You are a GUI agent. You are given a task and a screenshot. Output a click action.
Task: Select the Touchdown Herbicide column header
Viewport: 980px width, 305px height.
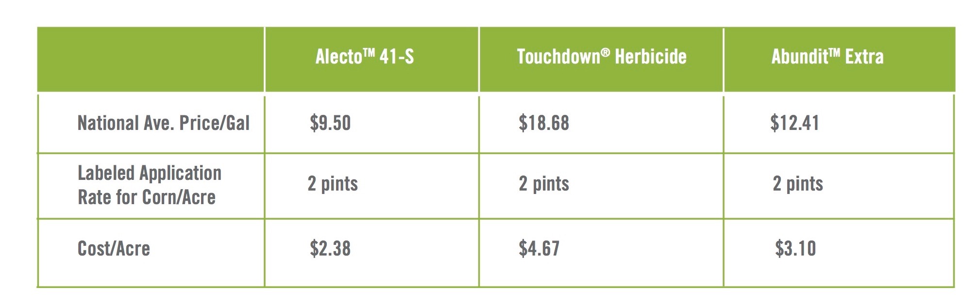[602, 57]
